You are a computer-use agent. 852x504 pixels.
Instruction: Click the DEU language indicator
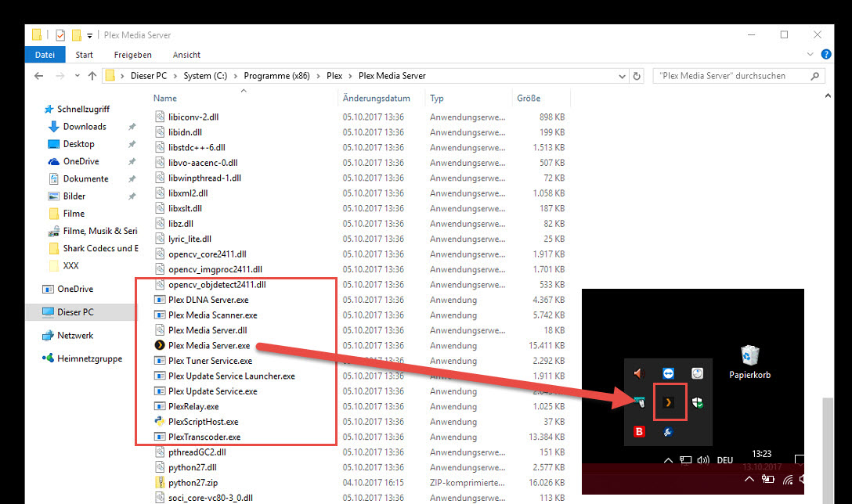[725, 460]
